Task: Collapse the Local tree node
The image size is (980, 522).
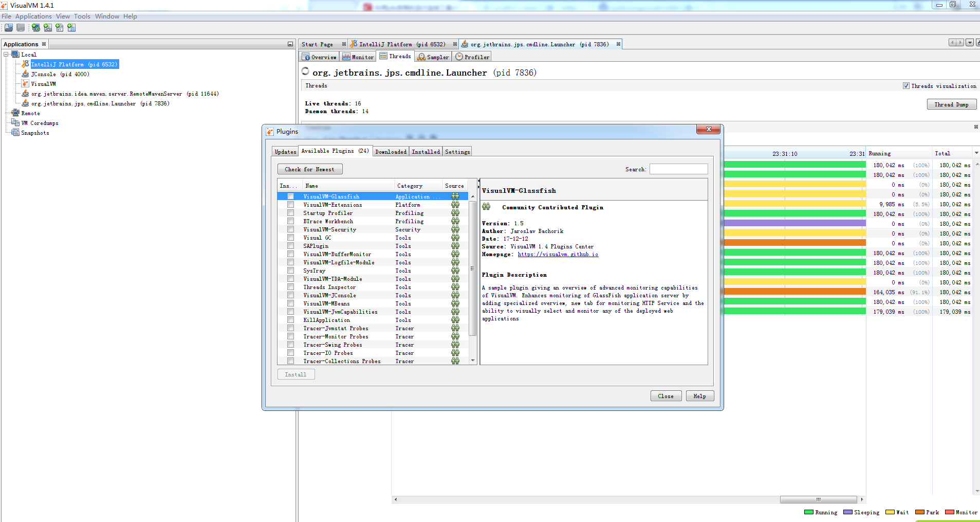Action: point(6,55)
